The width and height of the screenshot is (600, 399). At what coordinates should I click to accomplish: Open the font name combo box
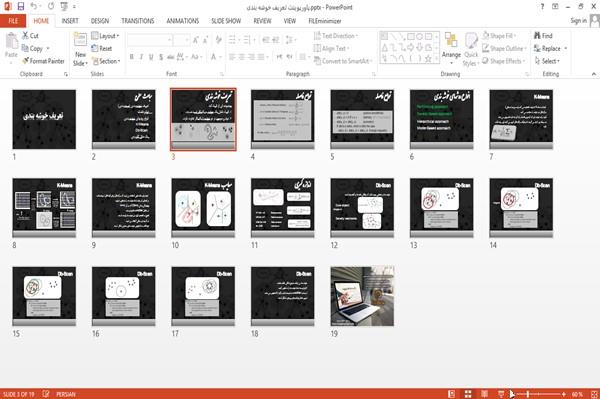[150, 40]
